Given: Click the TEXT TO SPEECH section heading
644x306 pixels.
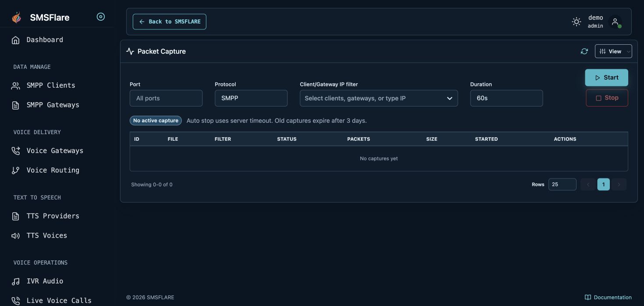Looking at the screenshot, I should point(37,198).
